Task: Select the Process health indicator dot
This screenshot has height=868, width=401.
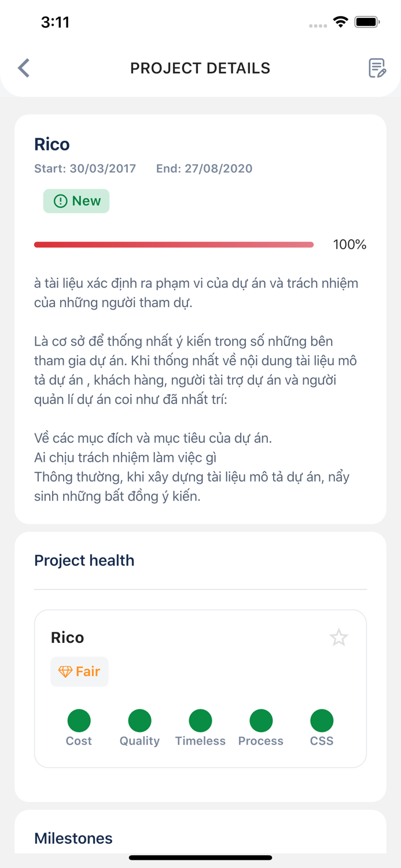Action: (x=261, y=720)
